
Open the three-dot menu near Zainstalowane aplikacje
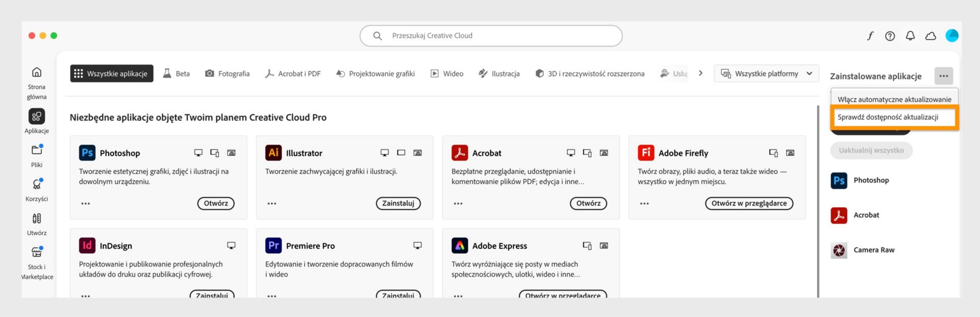[x=944, y=76]
